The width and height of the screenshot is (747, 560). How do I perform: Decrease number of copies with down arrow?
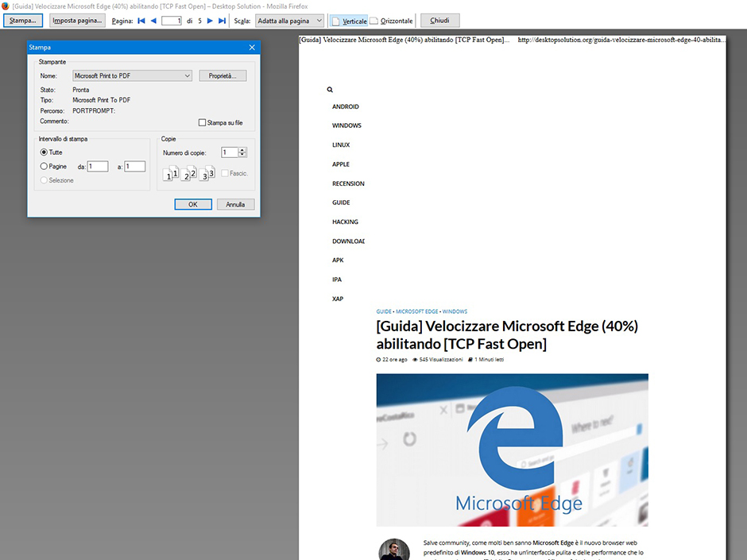point(242,155)
